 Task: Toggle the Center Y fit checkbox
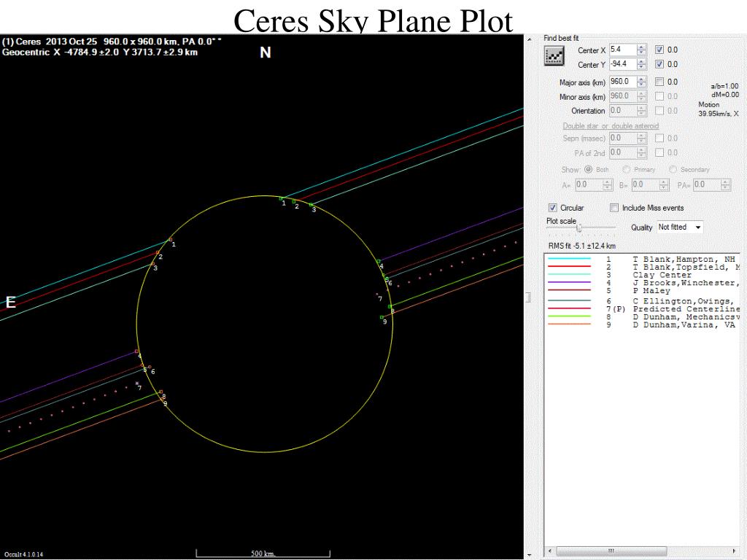pyautogui.click(x=659, y=64)
